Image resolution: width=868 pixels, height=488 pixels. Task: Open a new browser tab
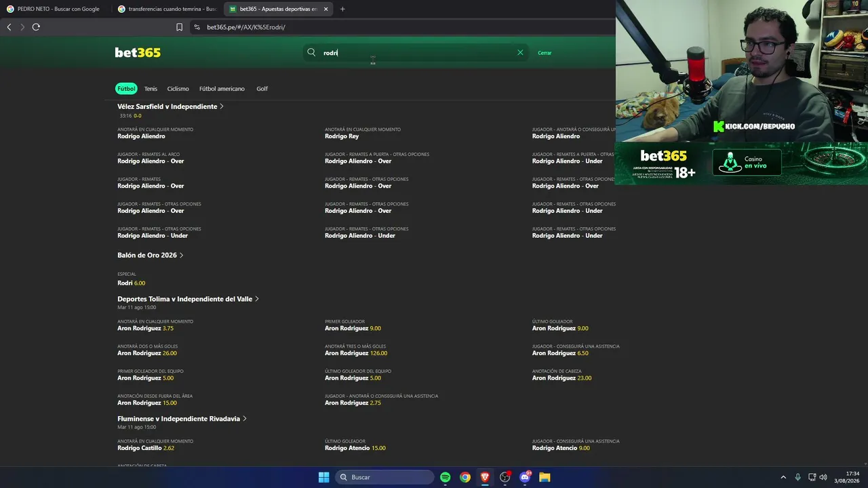click(x=342, y=9)
